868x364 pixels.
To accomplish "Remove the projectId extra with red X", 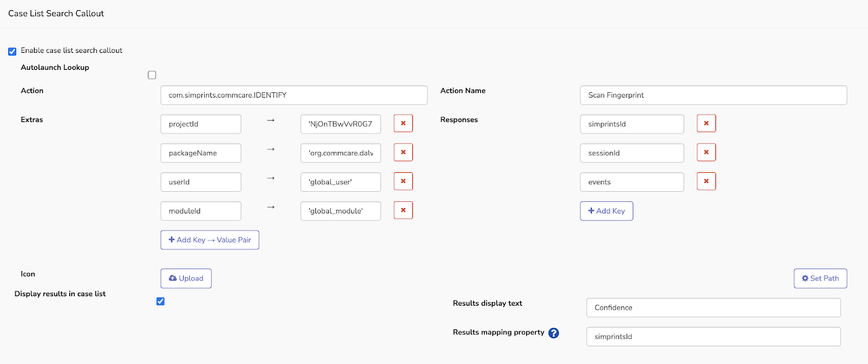I will (403, 124).
